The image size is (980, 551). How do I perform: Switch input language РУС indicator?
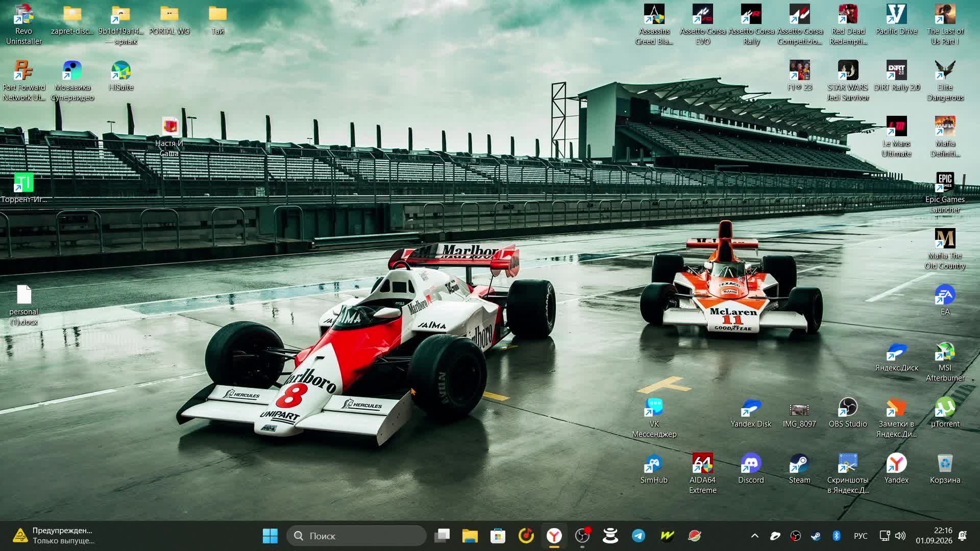861,536
